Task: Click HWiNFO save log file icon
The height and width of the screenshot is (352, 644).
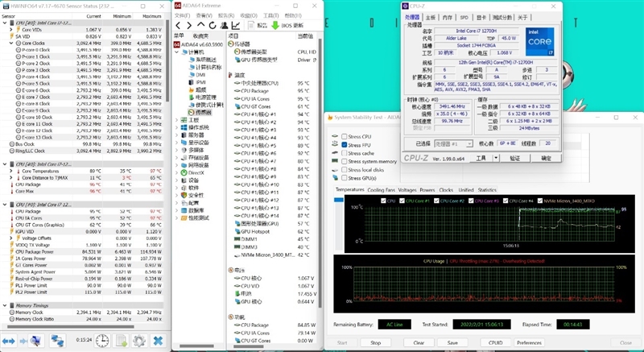Action: [122, 341]
